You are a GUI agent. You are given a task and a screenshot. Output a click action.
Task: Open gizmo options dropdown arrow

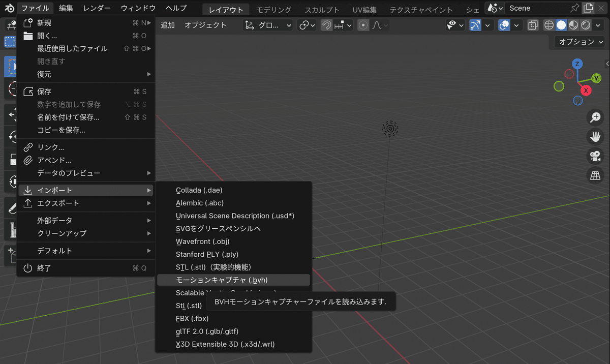click(x=488, y=25)
